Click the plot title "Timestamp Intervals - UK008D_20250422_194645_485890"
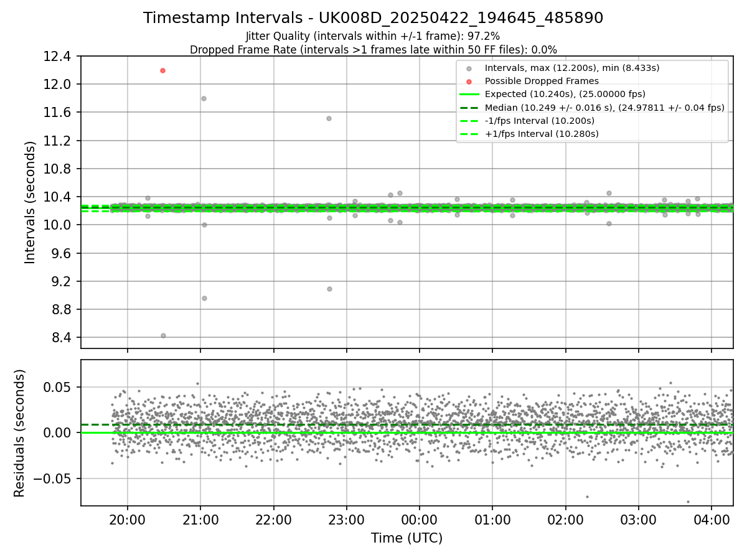The height and width of the screenshot is (560, 747). 373,18
